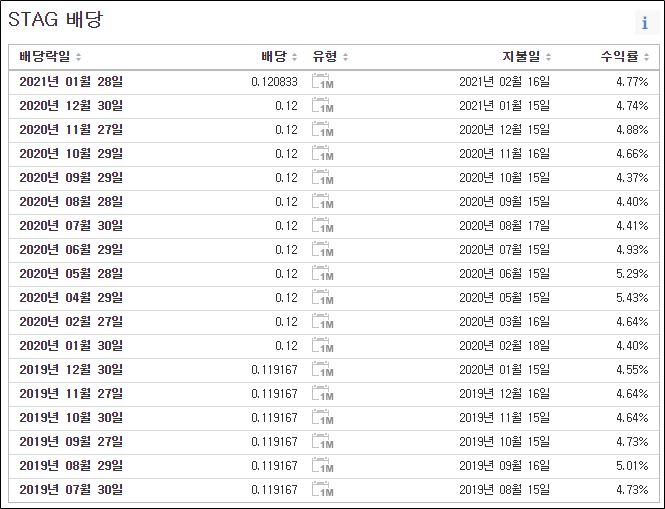This screenshot has height=509, width=665.
Task: Click 1M calendar icon in 2019년 08월 29일 row
Action: coord(322,465)
